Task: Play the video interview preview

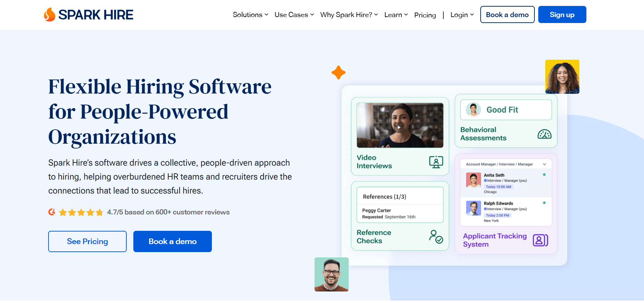Action: (x=399, y=127)
